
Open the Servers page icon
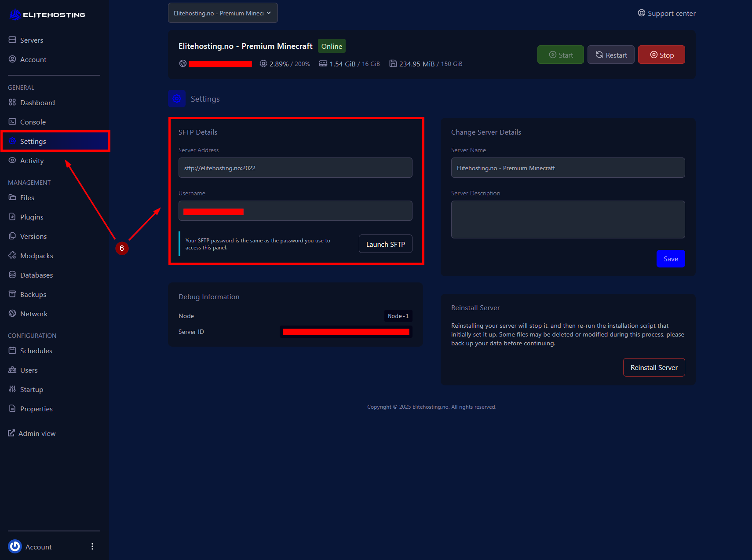coord(12,40)
